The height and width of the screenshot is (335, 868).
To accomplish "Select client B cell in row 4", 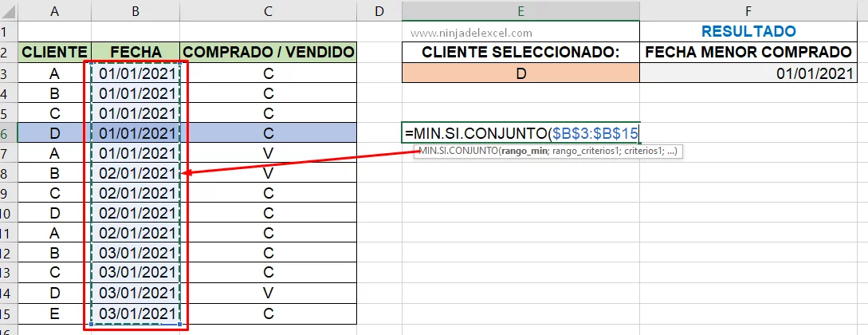I will [x=54, y=93].
